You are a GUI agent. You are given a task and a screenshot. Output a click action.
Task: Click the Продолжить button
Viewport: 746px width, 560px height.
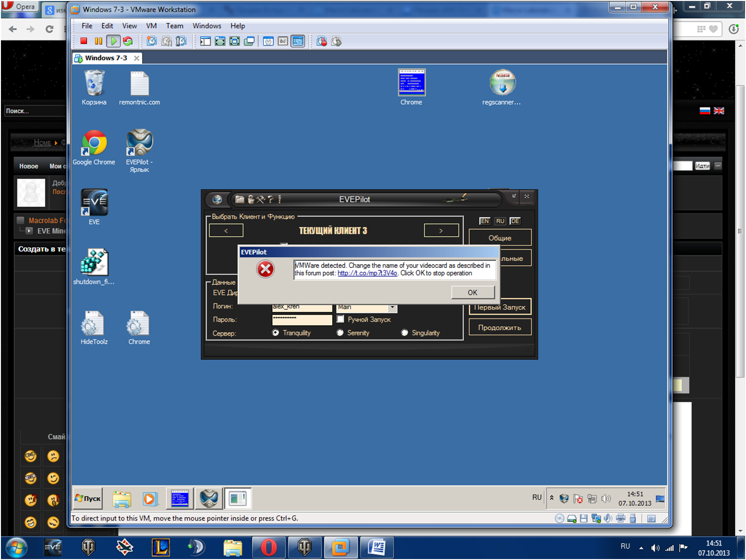pos(500,327)
